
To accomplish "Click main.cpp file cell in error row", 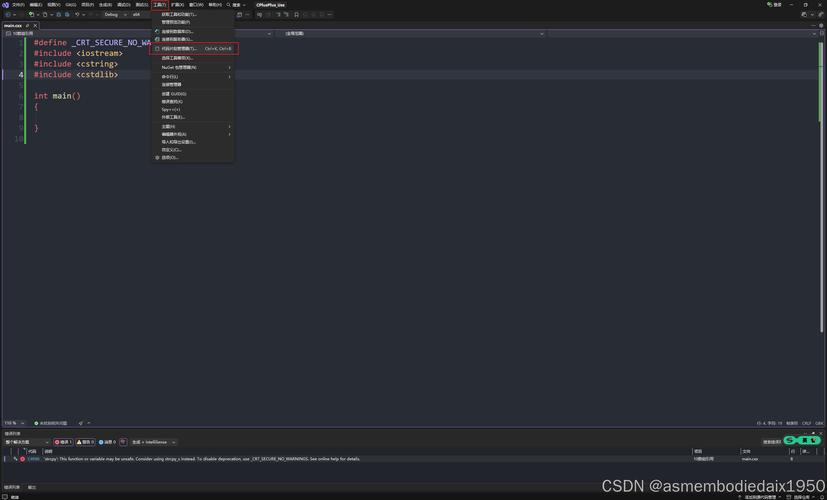I will tap(749, 459).
